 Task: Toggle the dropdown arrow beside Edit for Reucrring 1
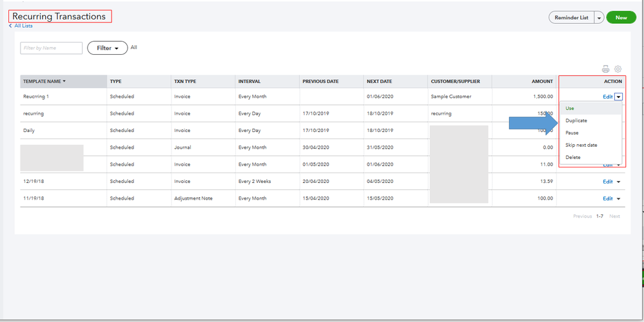(618, 97)
